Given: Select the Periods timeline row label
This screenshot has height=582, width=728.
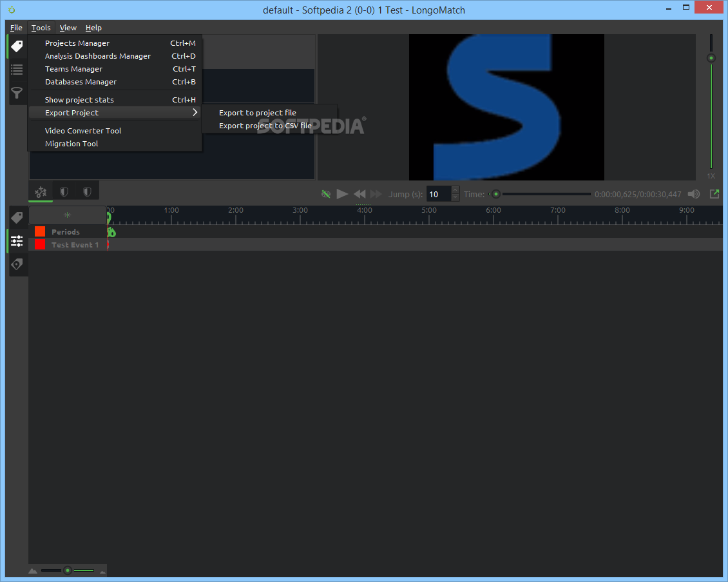Looking at the screenshot, I should point(66,232).
